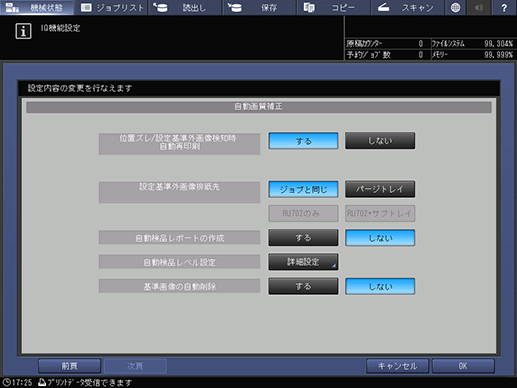Screen dimensions: 517x388
Task: Click the 自動検品レベル設定 label
Action: tap(179, 262)
